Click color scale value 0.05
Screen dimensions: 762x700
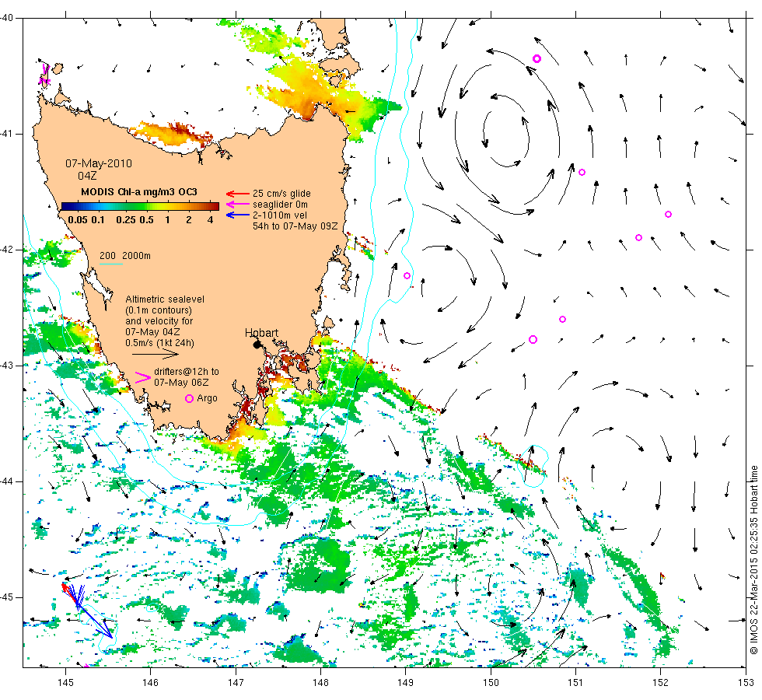(x=77, y=219)
